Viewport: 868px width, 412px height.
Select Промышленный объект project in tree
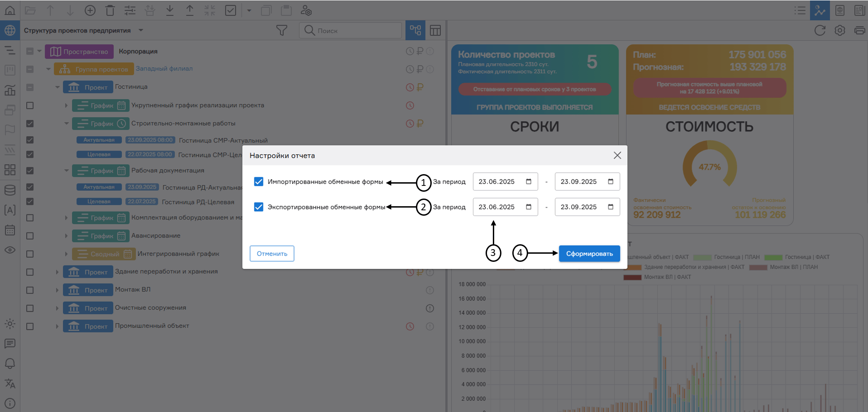[152, 326]
